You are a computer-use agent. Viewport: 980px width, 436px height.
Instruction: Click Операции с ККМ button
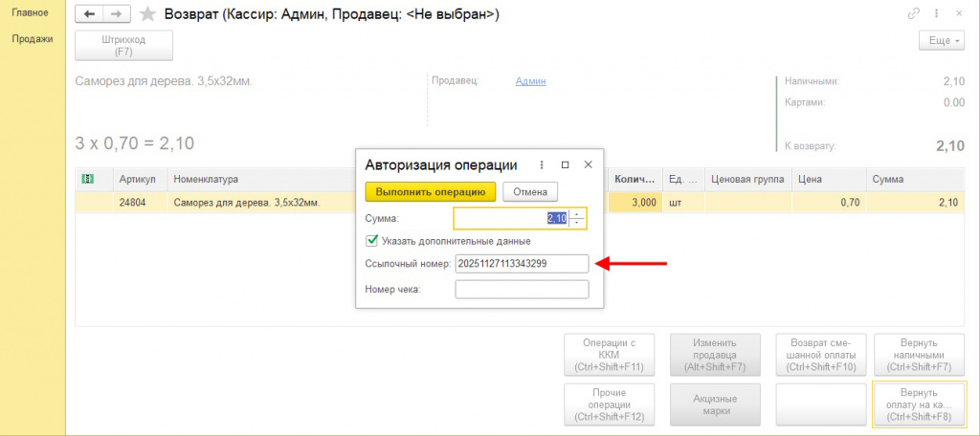(610, 355)
